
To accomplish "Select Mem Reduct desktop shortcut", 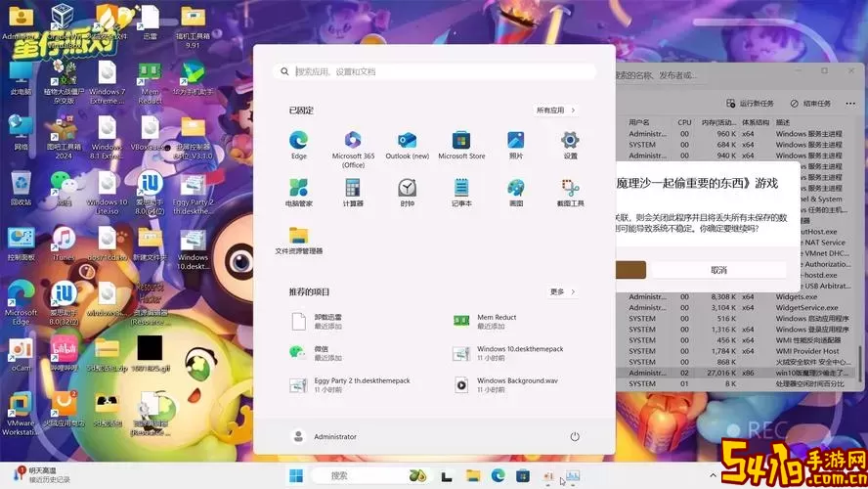I will coord(150,83).
